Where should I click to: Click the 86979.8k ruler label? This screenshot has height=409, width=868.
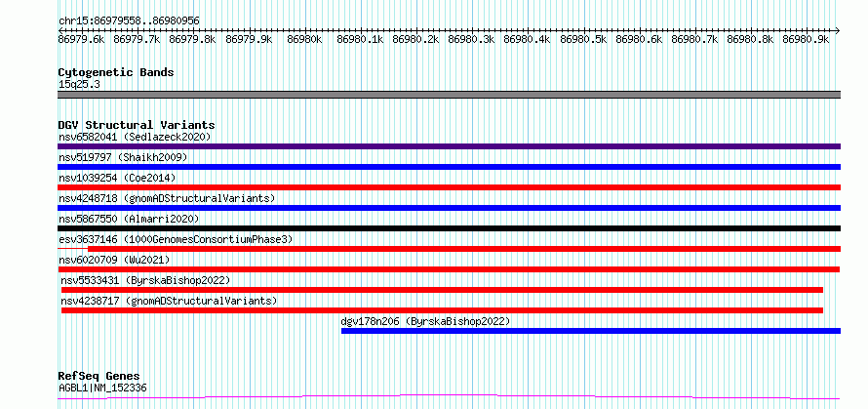tap(193, 39)
